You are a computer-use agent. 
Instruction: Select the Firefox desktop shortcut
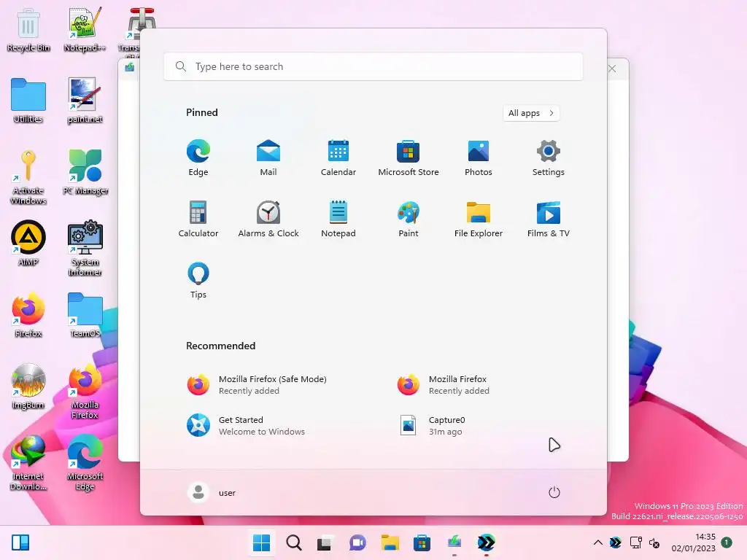click(28, 315)
